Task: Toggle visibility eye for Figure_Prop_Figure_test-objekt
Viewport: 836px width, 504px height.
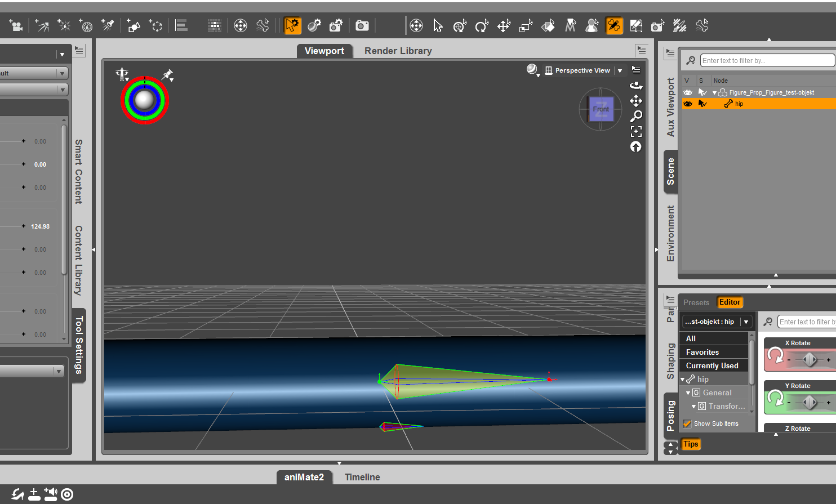Action: (688, 92)
